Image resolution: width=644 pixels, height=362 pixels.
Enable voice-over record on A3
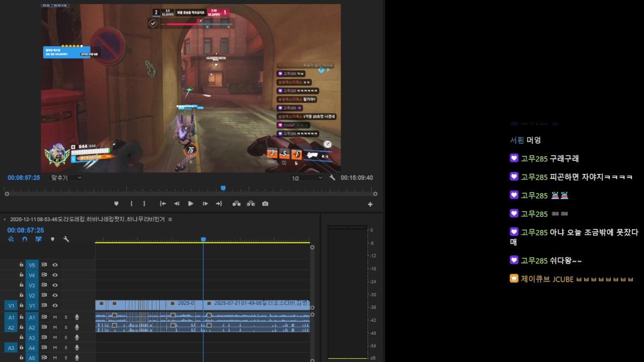point(77,337)
